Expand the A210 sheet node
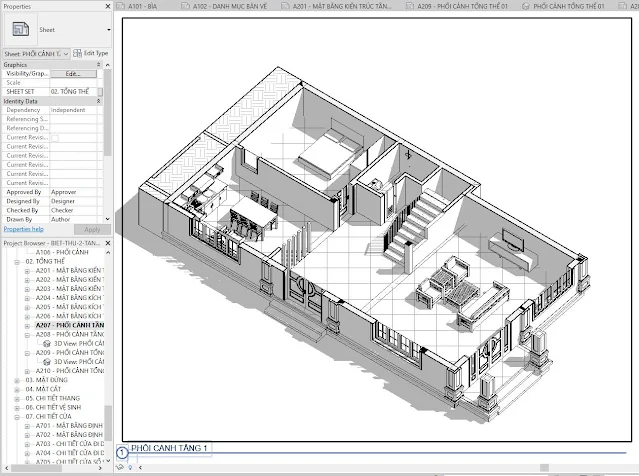This screenshot has height=476, width=639. [27, 371]
